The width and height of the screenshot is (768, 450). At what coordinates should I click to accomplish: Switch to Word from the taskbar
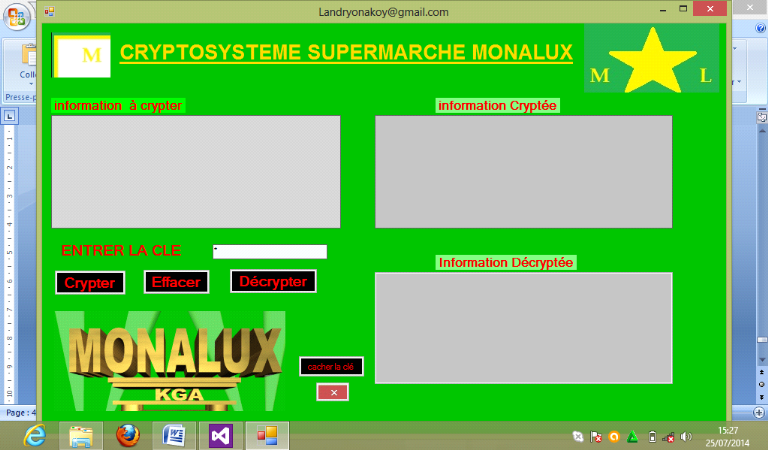click(x=173, y=435)
